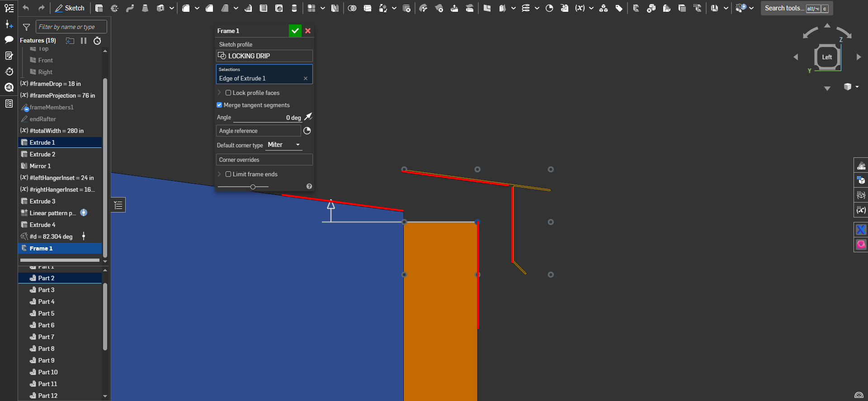Select the Frame 1 feature
868x401 pixels.
[60, 248]
